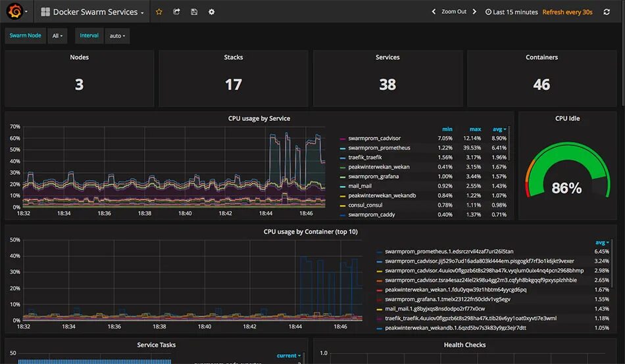Shift time range backward with left arrow
The image size is (625, 364).
click(x=434, y=12)
